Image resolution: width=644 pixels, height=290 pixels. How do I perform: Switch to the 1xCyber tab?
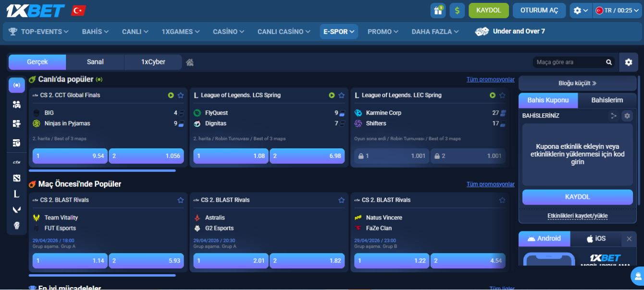(153, 62)
